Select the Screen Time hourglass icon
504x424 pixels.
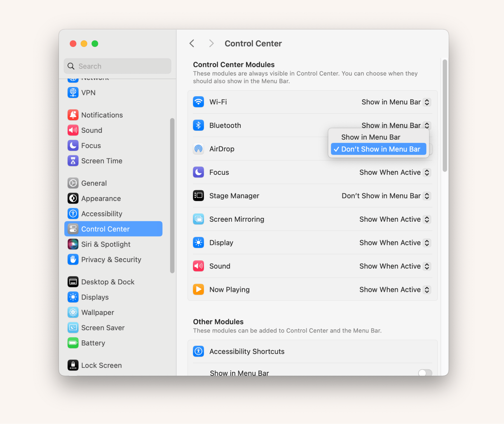click(73, 161)
